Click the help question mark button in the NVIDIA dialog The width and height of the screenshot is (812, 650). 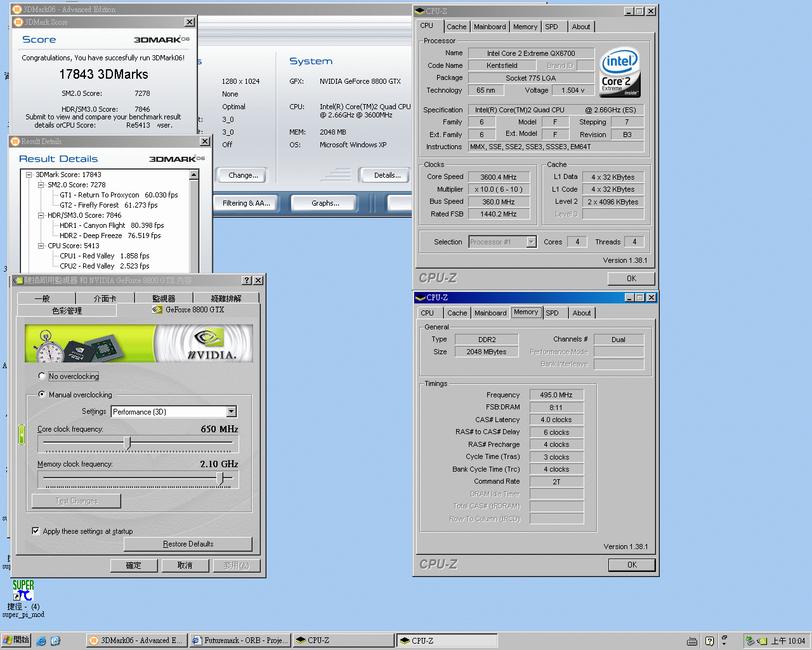[247, 281]
